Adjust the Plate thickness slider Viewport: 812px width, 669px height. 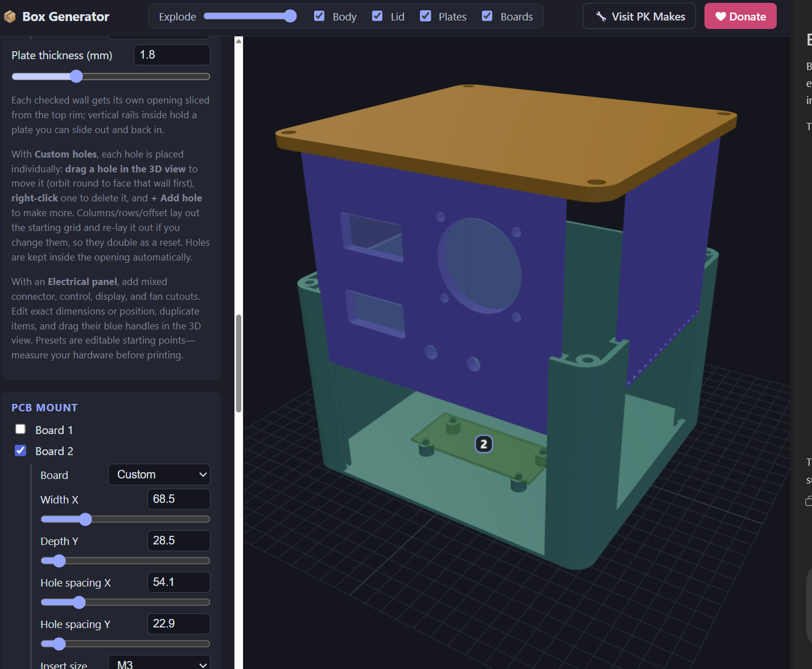pyautogui.click(x=111, y=76)
